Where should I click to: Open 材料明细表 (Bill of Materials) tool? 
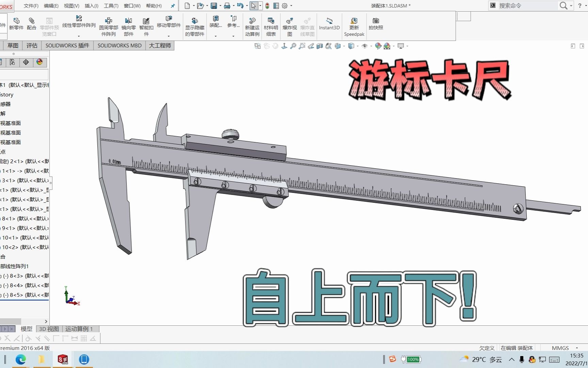point(271,24)
